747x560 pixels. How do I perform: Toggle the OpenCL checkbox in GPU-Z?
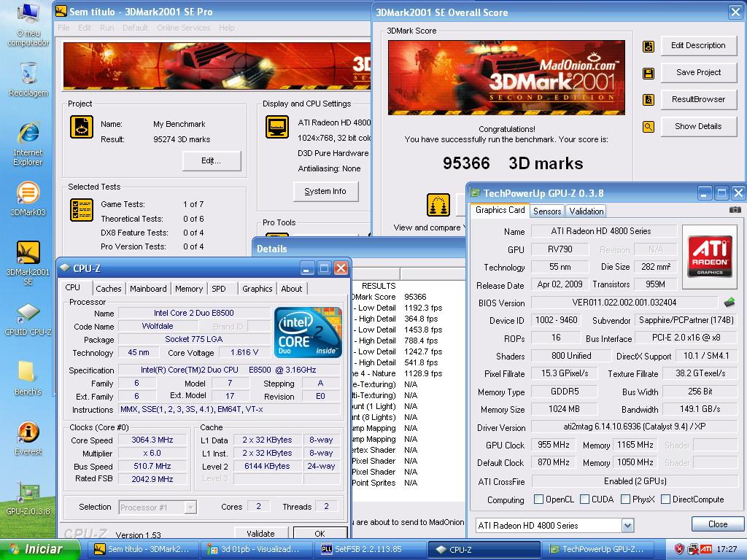click(x=539, y=499)
